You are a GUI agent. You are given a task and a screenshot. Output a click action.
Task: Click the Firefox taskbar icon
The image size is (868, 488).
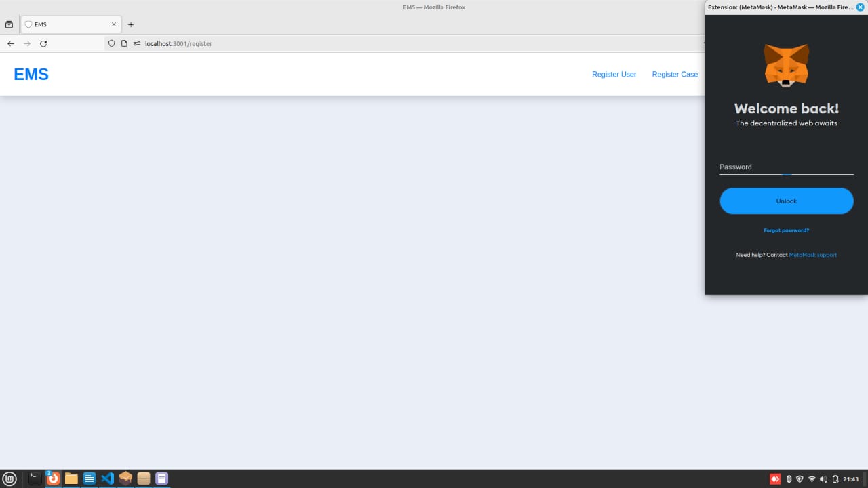pyautogui.click(x=53, y=479)
